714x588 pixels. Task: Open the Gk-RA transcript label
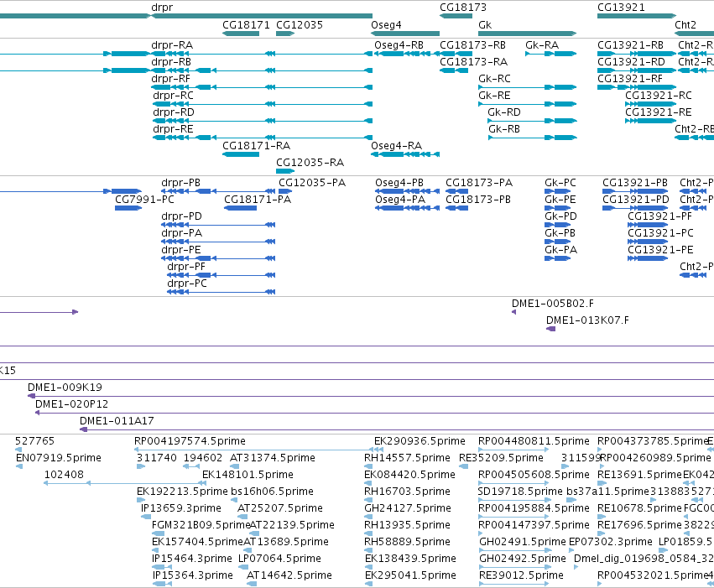[x=542, y=45]
